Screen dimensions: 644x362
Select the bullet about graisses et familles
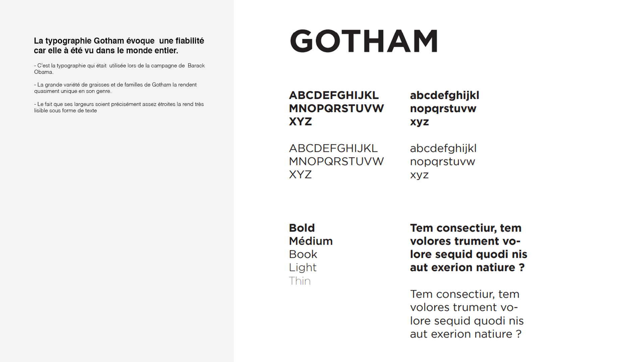click(115, 88)
